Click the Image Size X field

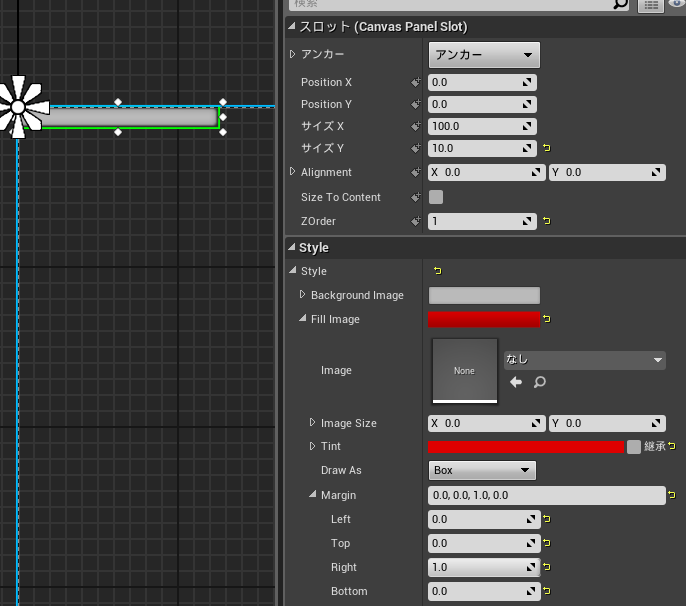(x=486, y=423)
